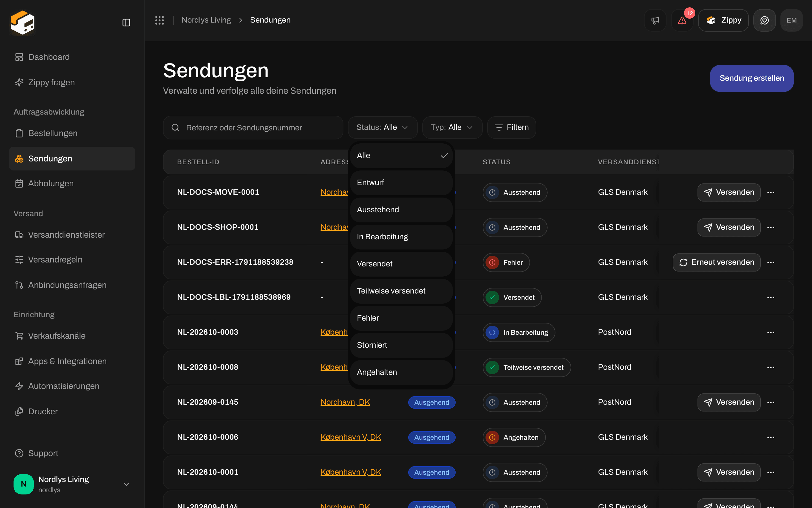The height and width of the screenshot is (508, 812).
Task: Open more options for NL-202610-0003
Action: click(x=771, y=332)
